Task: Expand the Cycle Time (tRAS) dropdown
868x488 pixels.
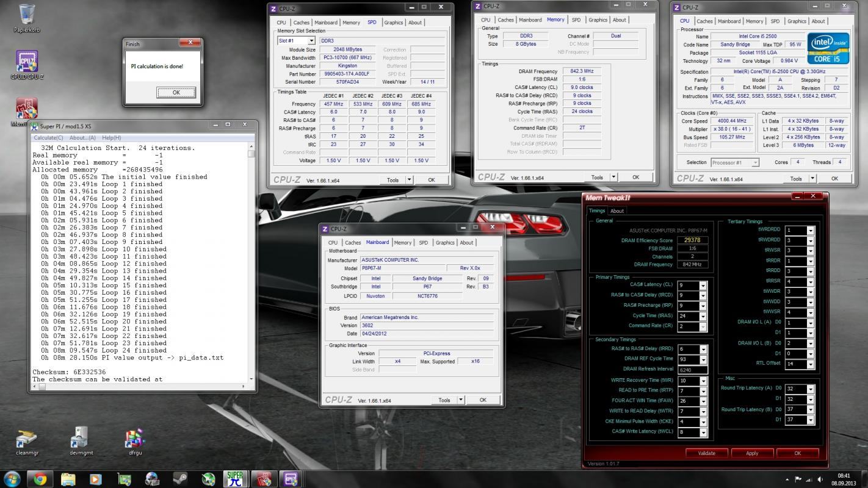Action: (x=703, y=317)
